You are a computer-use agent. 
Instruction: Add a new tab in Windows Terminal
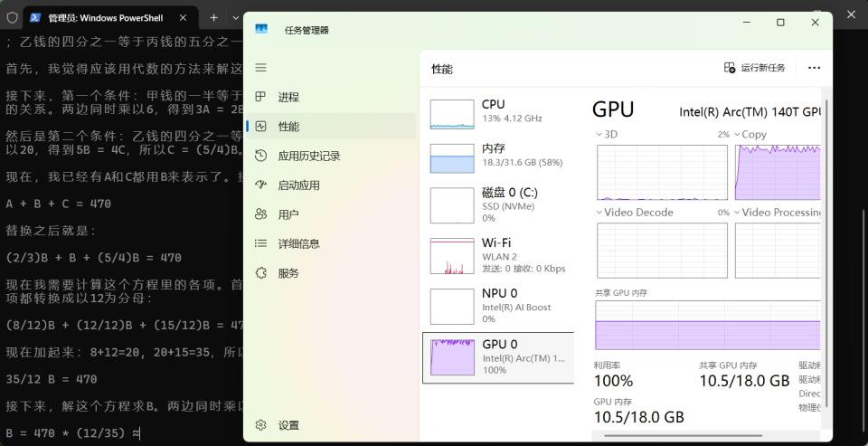pos(213,18)
